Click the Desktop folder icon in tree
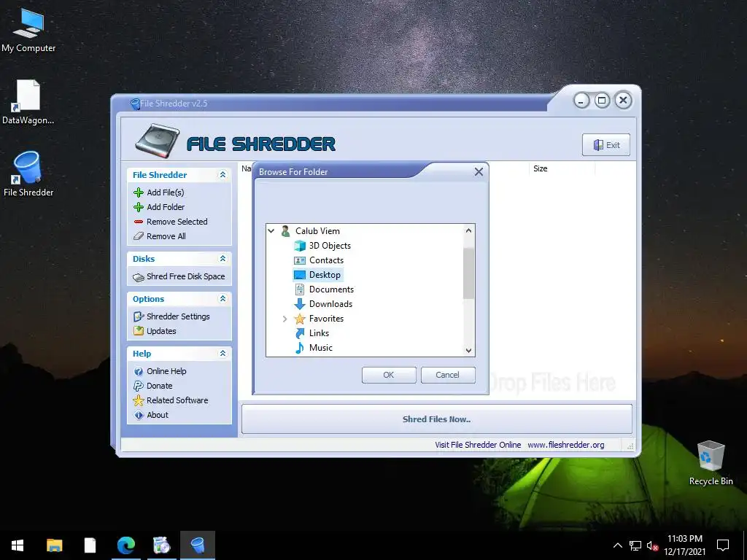Viewport: 747px width, 560px height. (300, 275)
